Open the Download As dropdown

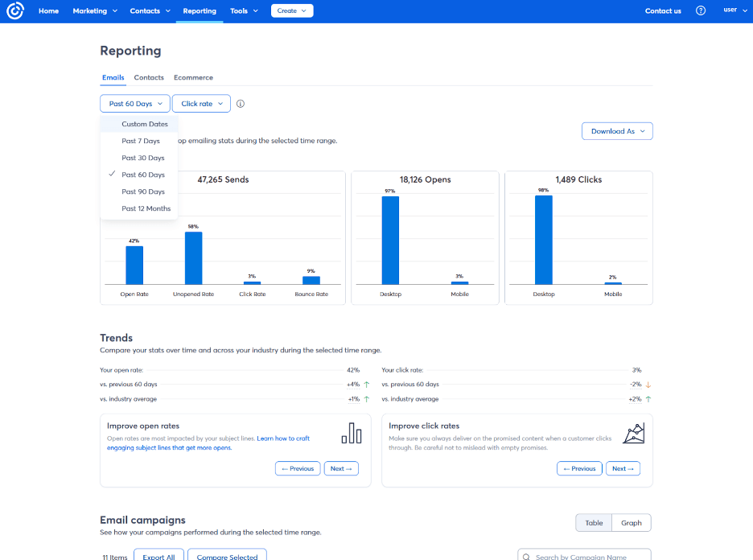click(616, 130)
